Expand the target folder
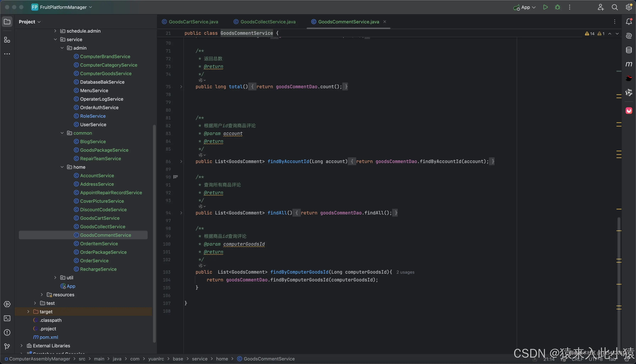This screenshot has width=636, height=364. point(28,312)
